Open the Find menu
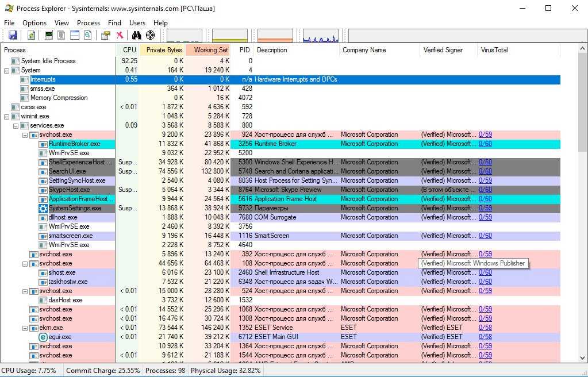Viewport: 588px width, 377px height. click(x=114, y=23)
